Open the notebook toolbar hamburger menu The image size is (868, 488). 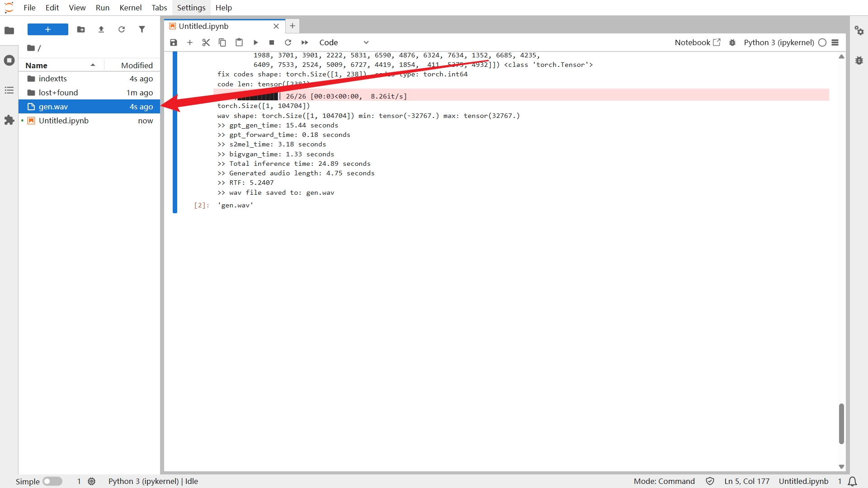pos(835,42)
